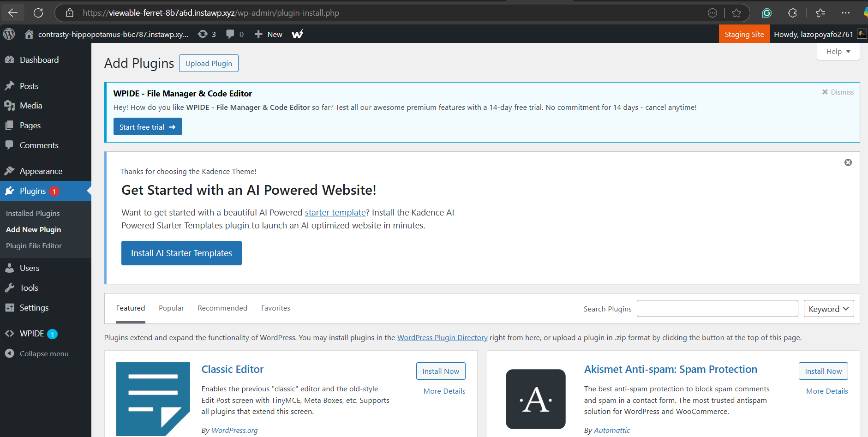This screenshot has width=868, height=437.
Task: Switch to the Popular tab
Action: pos(171,308)
